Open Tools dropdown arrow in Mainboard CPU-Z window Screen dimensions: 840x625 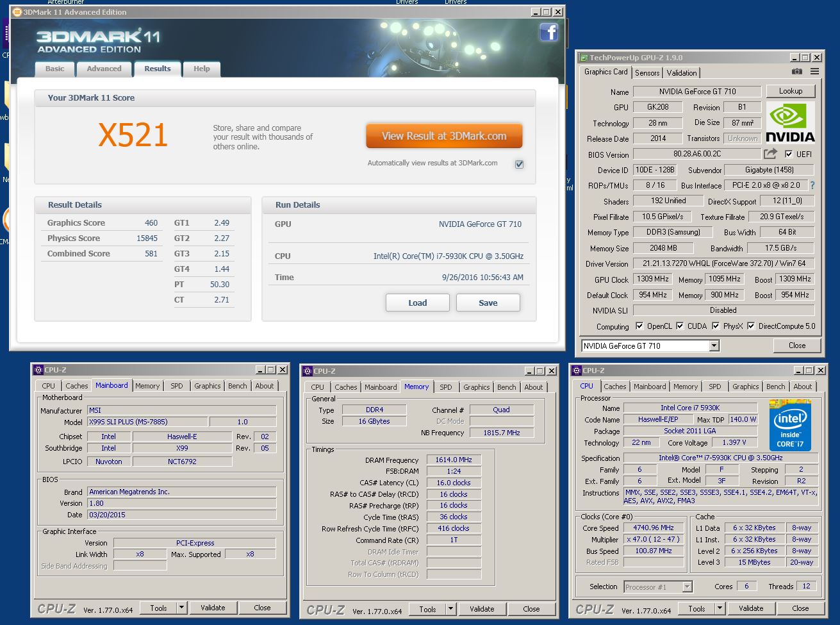click(181, 608)
